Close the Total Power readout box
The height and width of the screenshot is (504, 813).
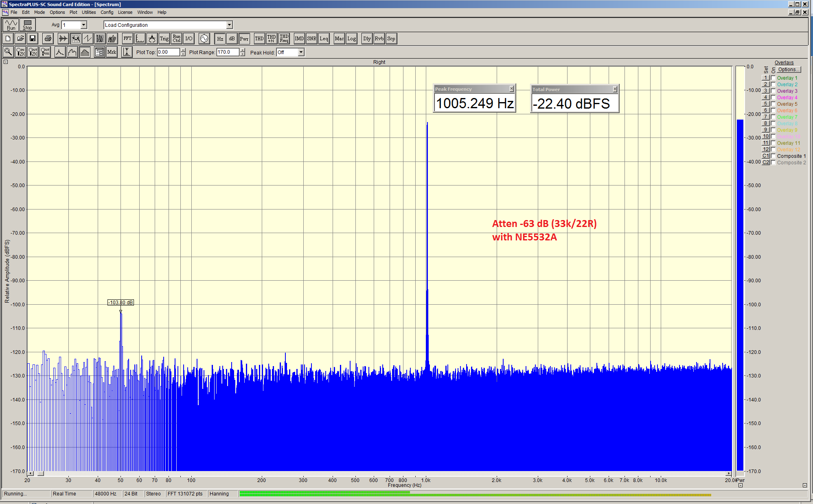(x=615, y=89)
